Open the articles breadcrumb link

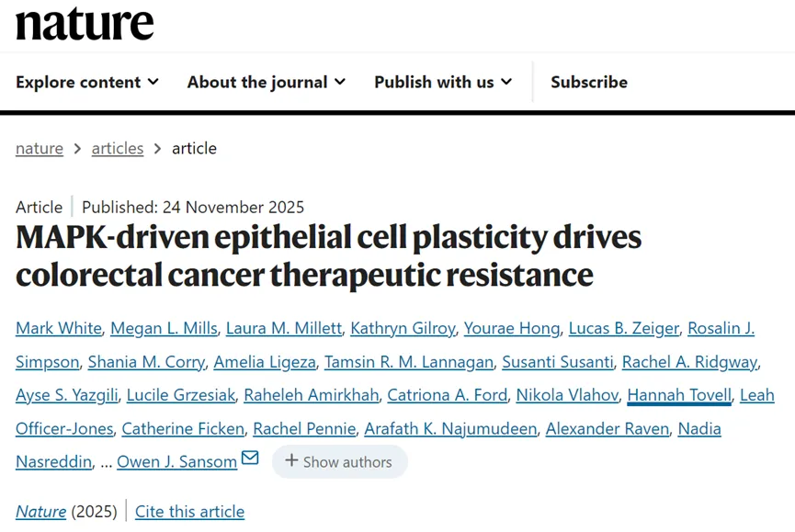pyautogui.click(x=118, y=148)
